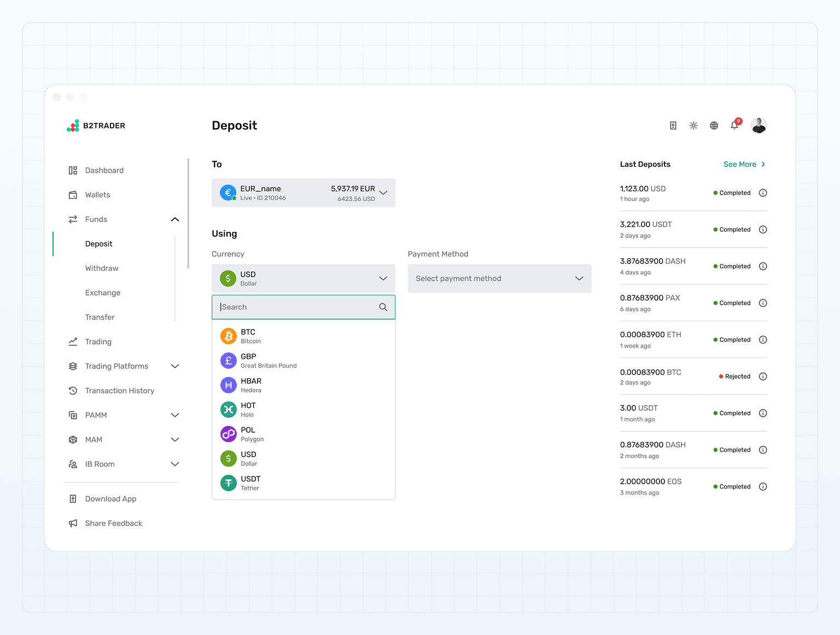Open user profile avatar
Image resolution: width=840 pixels, height=635 pixels.
759,126
